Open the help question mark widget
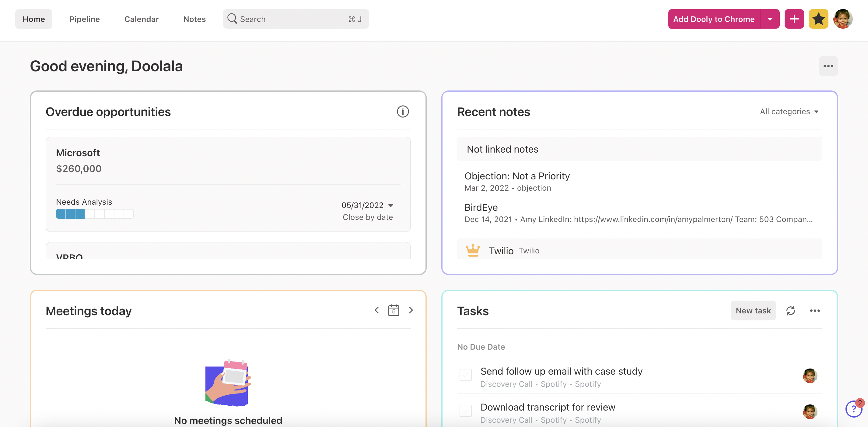868x427 pixels. (853, 409)
